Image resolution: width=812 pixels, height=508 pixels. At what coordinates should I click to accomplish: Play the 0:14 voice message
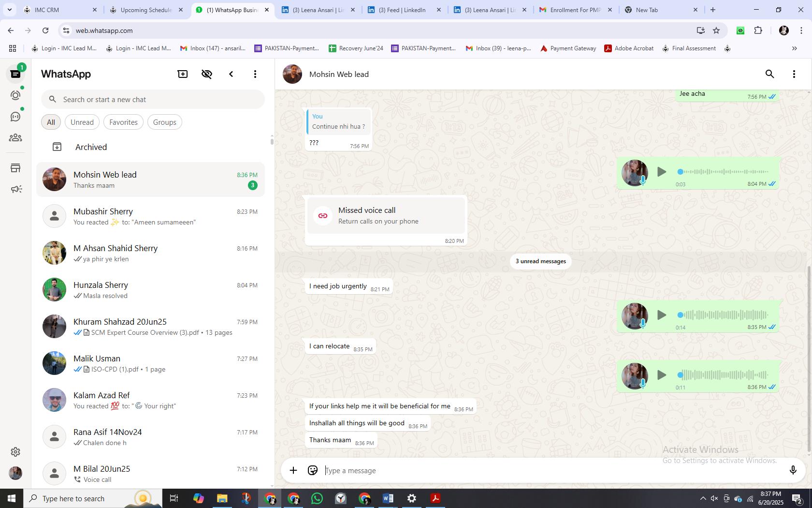[662, 315]
